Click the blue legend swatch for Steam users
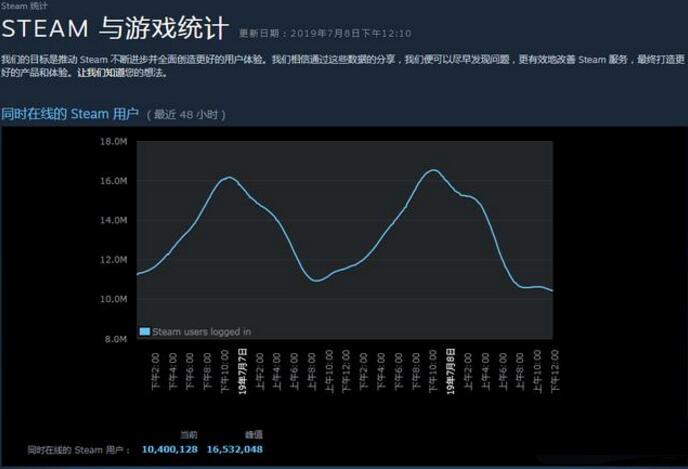Screen dimensions: 688x469 tap(145, 331)
